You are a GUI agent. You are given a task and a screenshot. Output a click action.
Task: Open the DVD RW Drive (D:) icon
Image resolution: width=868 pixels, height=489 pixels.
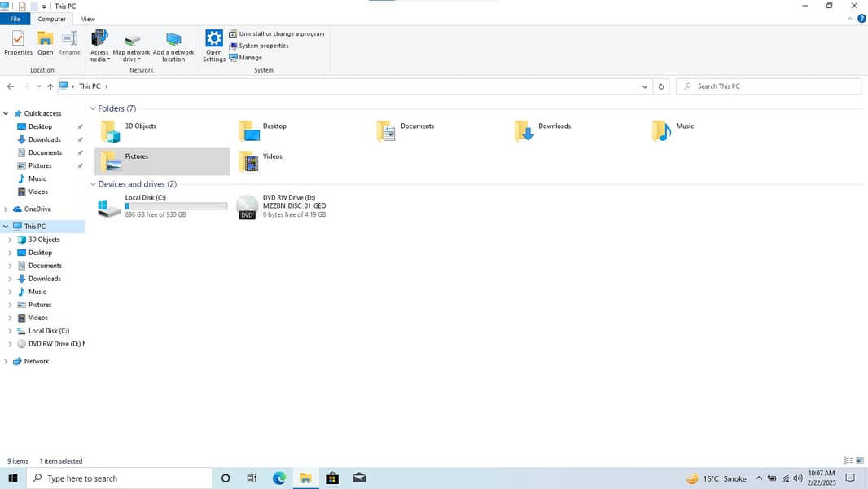(x=248, y=207)
